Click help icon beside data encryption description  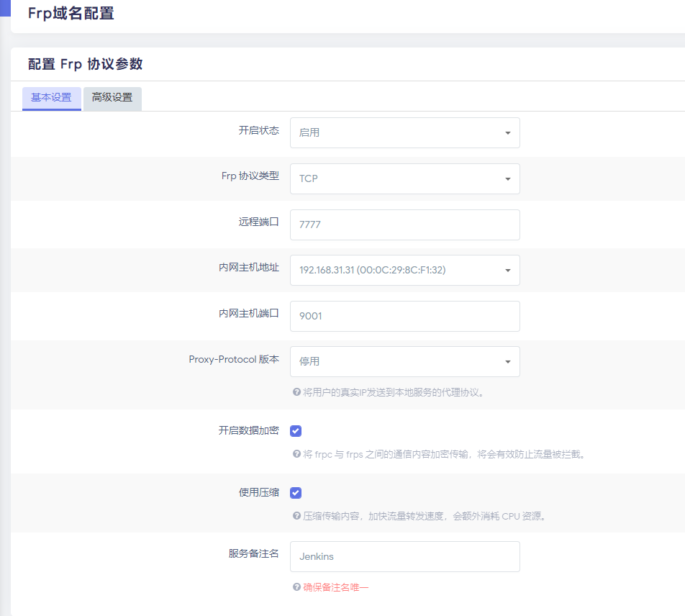point(296,454)
